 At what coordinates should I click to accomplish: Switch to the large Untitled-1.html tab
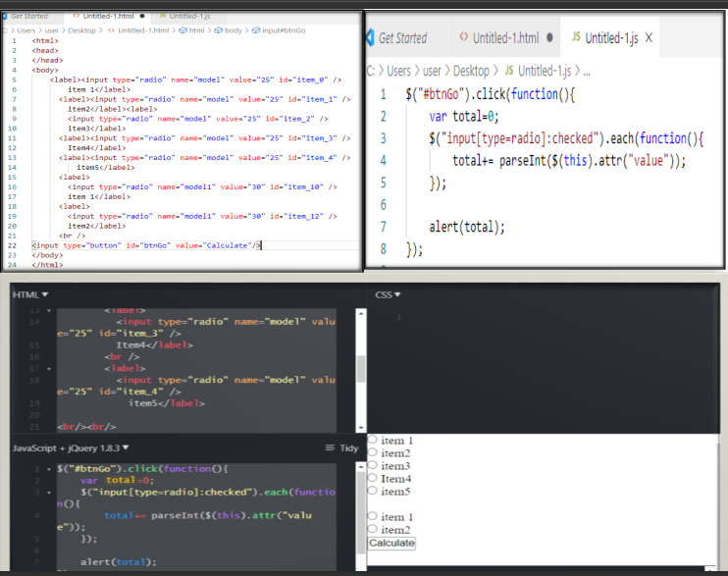(505, 38)
